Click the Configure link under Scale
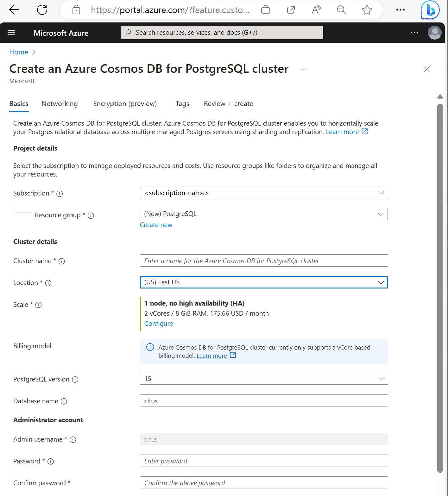Image resolution: width=448 pixels, height=496 pixels. pyautogui.click(x=159, y=324)
